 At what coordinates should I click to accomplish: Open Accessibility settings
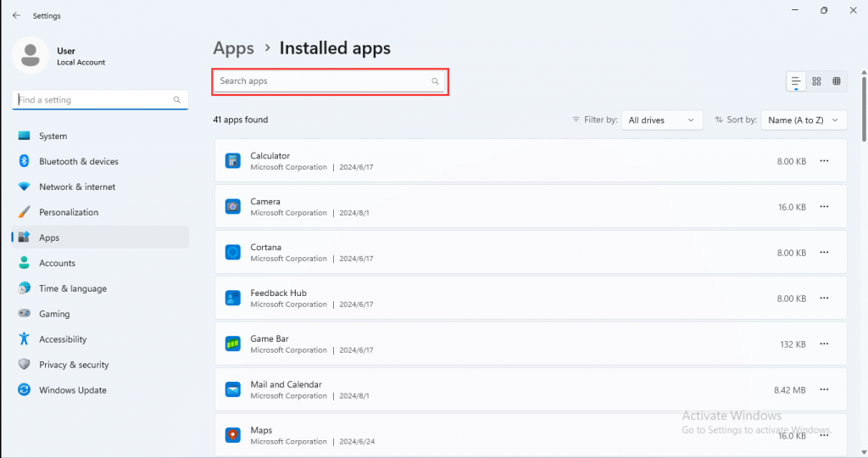[100, 339]
